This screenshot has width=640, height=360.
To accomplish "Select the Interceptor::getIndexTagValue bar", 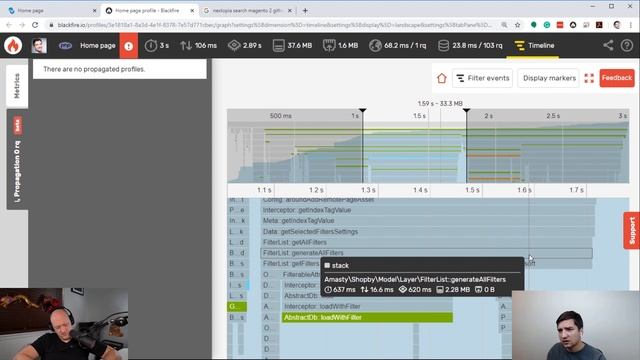I will pyautogui.click(x=428, y=210).
